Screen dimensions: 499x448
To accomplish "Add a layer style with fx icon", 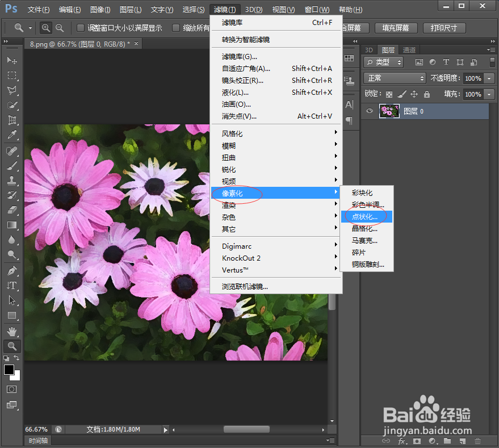I will click(x=402, y=441).
